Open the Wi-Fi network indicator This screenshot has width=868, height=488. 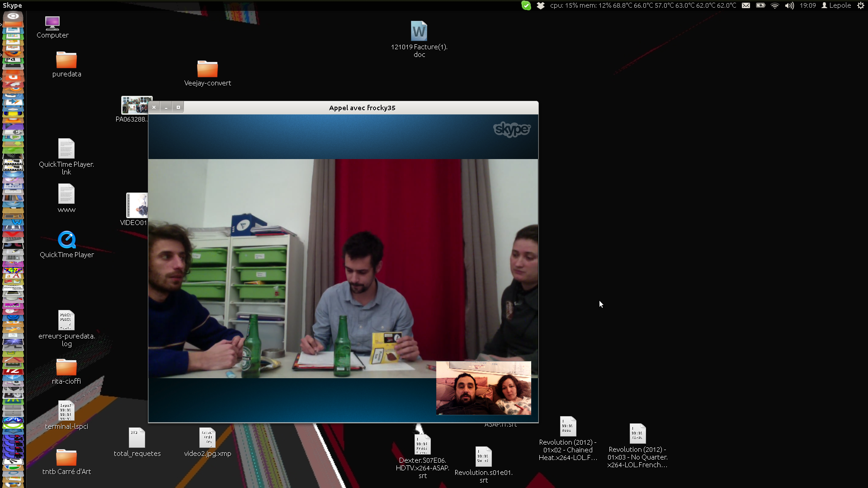(775, 5)
